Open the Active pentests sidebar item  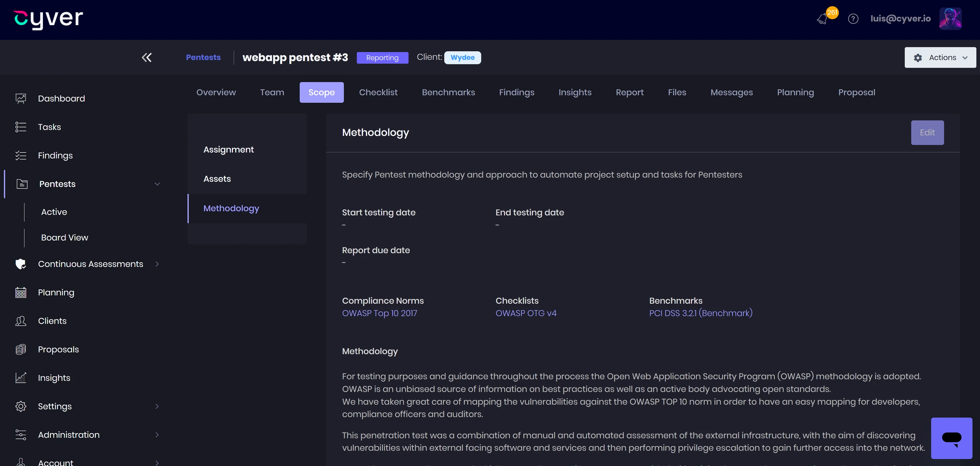[54, 212]
